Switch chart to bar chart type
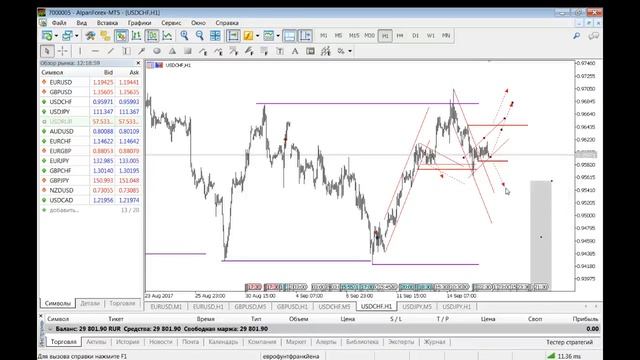Screen dimensions: 640x360 [136, 36]
